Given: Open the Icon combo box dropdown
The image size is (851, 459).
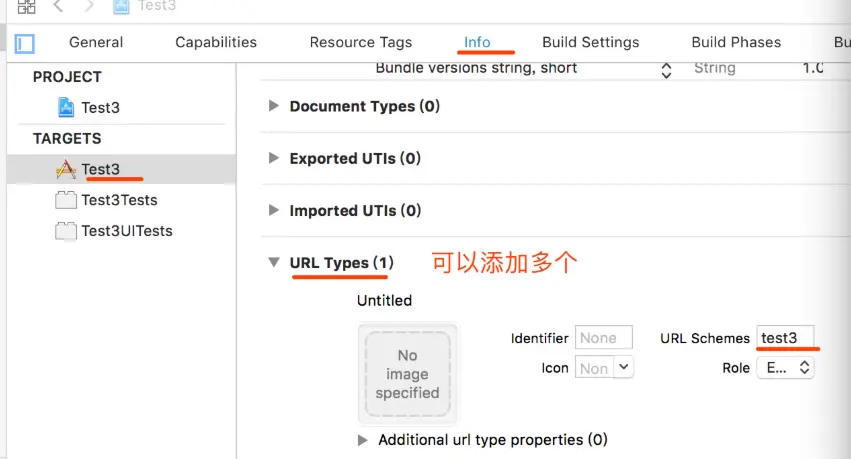Looking at the screenshot, I should click(624, 368).
